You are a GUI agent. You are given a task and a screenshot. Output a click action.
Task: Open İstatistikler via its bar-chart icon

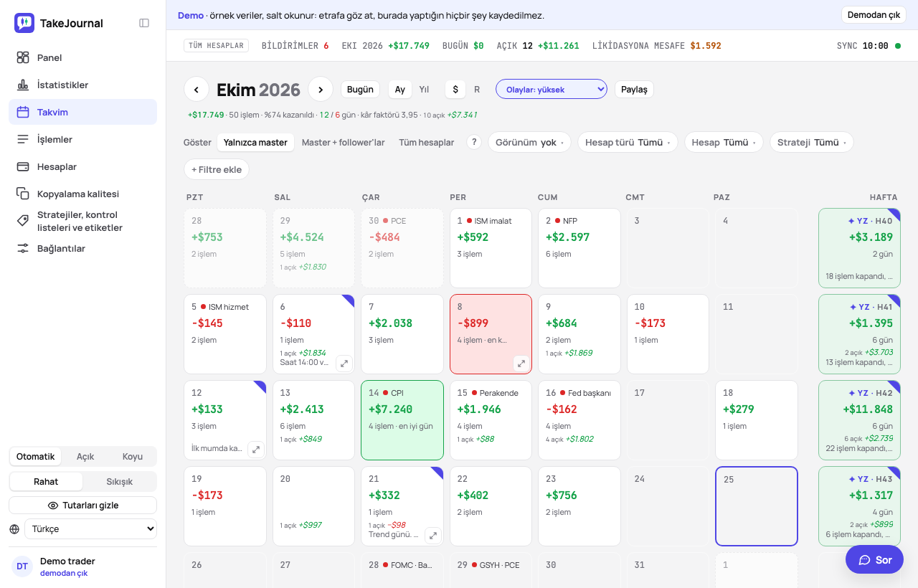tap(23, 85)
